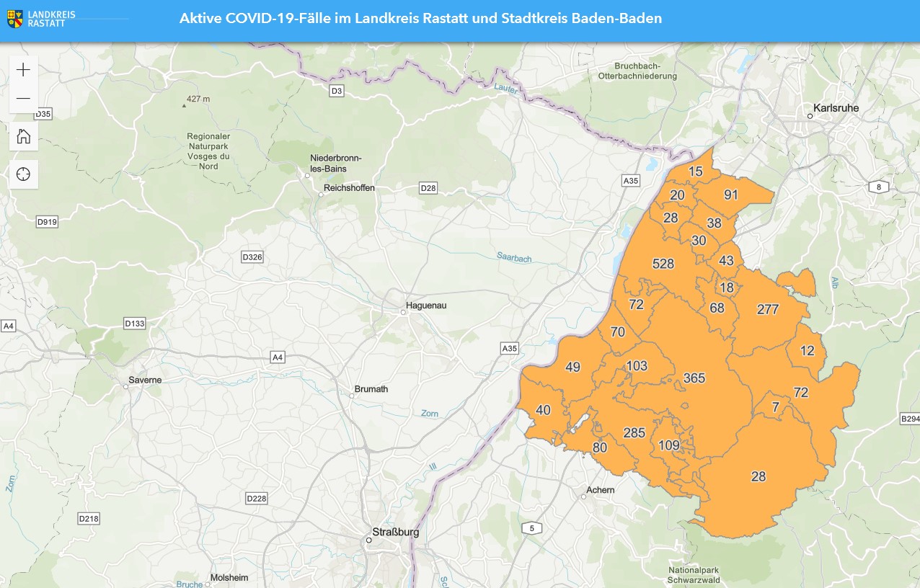The image size is (920, 588).
Task: Zoom out with the minus button
Action: coord(23,99)
